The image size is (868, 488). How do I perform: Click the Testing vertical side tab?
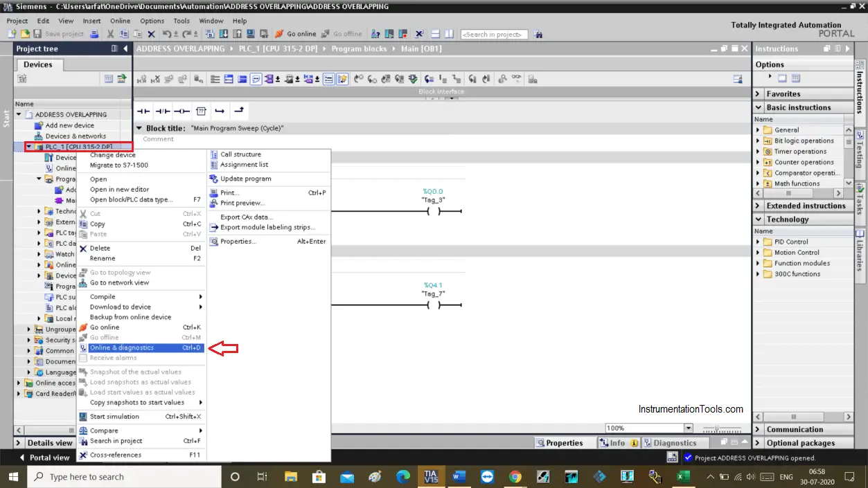[860, 150]
